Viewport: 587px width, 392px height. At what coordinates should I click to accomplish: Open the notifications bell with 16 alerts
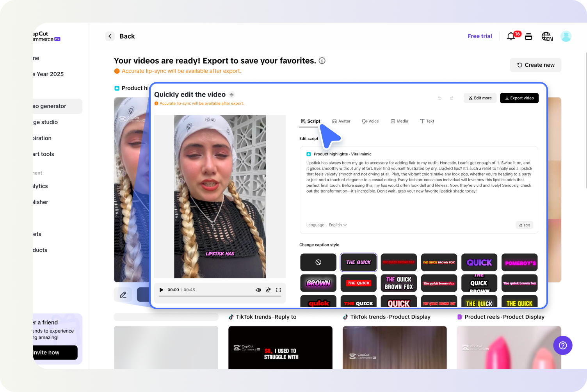pyautogui.click(x=511, y=36)
